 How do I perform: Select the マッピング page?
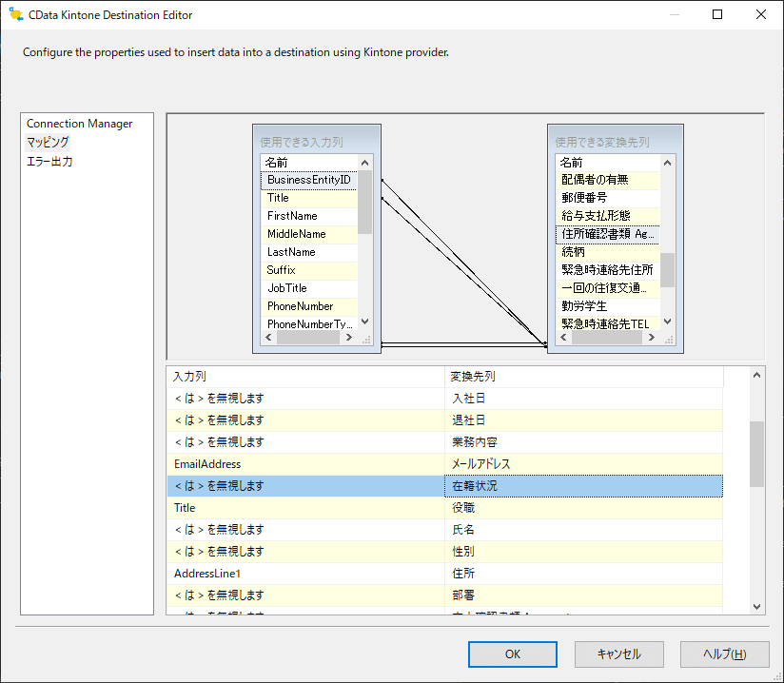[48, 143]
